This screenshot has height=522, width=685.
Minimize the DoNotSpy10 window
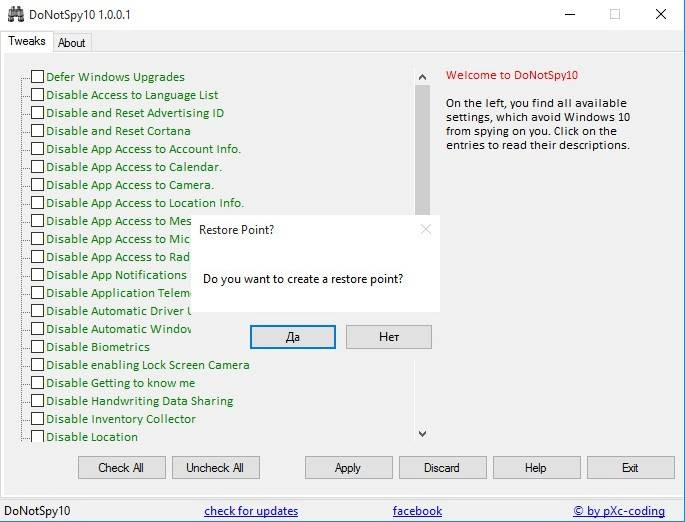(570, 14)
